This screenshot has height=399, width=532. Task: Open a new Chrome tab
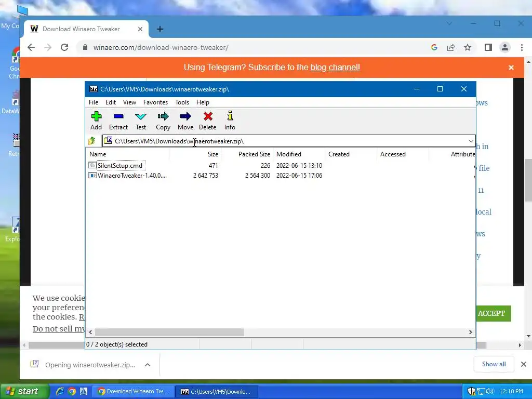coord(160,29)
